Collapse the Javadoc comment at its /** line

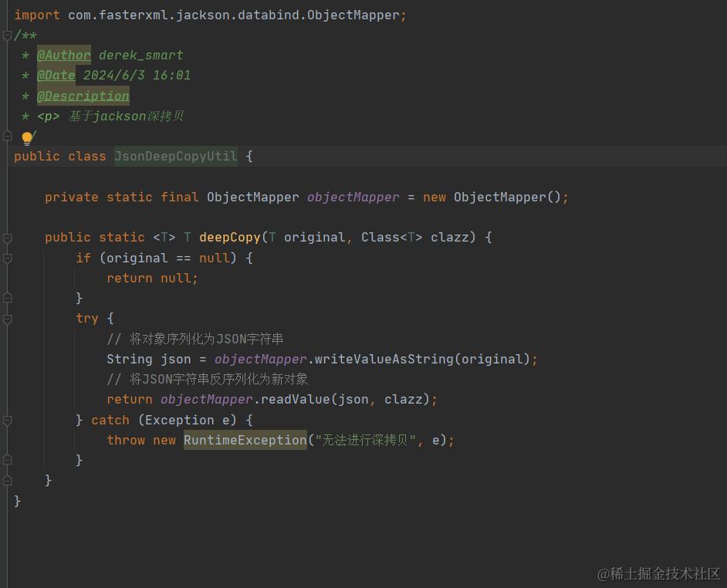coord(7,35)
